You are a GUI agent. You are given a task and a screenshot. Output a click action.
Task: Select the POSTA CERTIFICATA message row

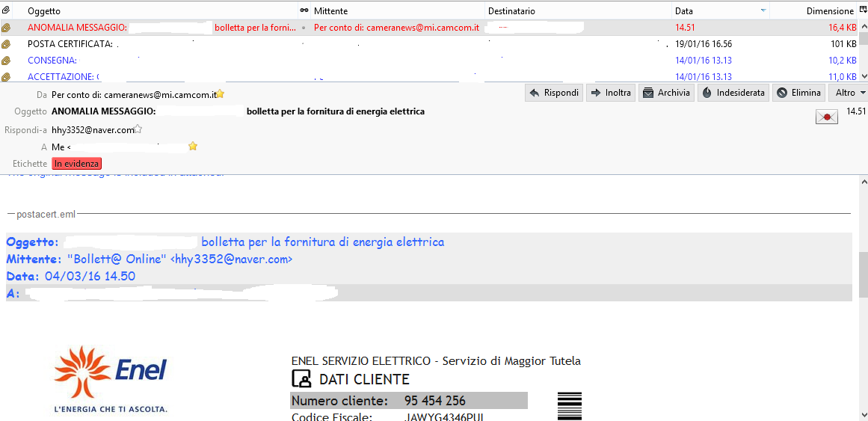[70, 44]
